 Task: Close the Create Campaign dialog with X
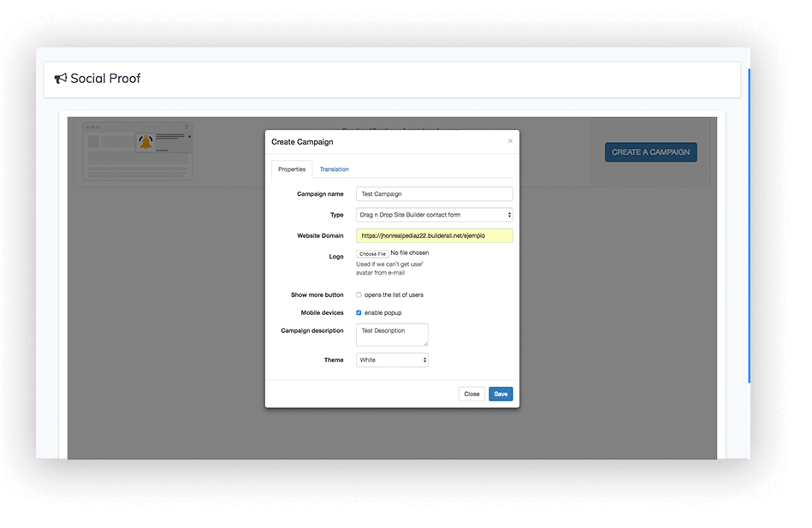coord(510,141)
